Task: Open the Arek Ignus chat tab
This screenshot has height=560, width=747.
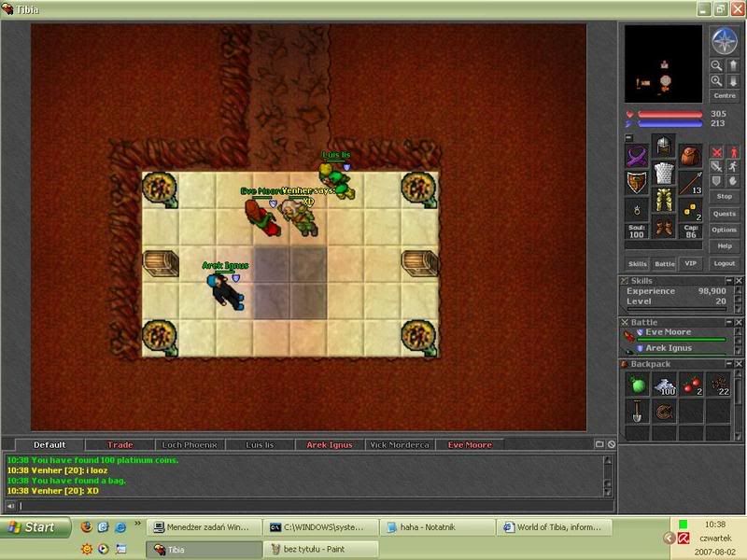Action: click(x=330, y=445)
